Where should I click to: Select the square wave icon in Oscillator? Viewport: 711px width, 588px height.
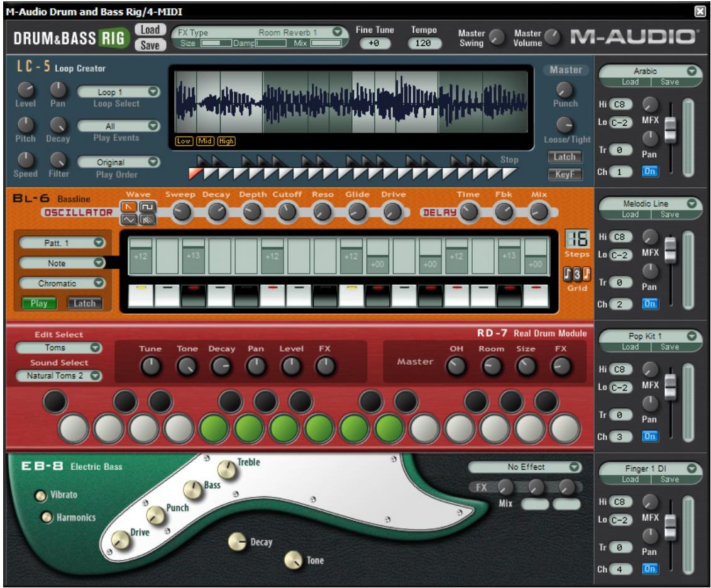pos(148,208)
